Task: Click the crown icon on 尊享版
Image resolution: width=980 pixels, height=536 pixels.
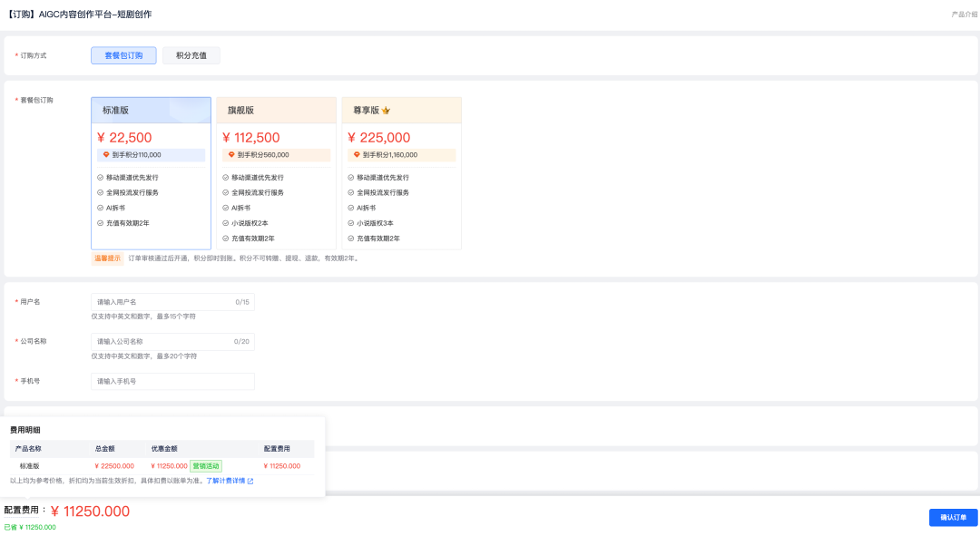Action: tap(387, 111)
